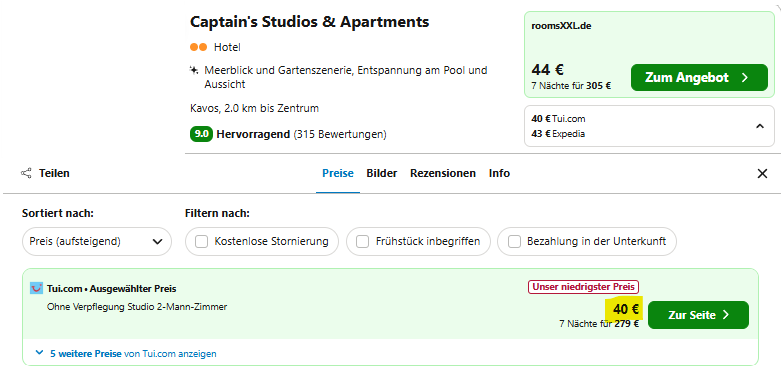Open the Rezensionen tab
This screenshot has height=366, width=781.
(x=443, y=173)
